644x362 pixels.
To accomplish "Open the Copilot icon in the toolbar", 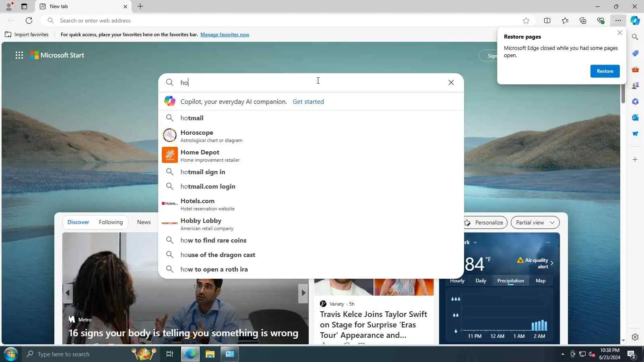I will coord(635,21).
